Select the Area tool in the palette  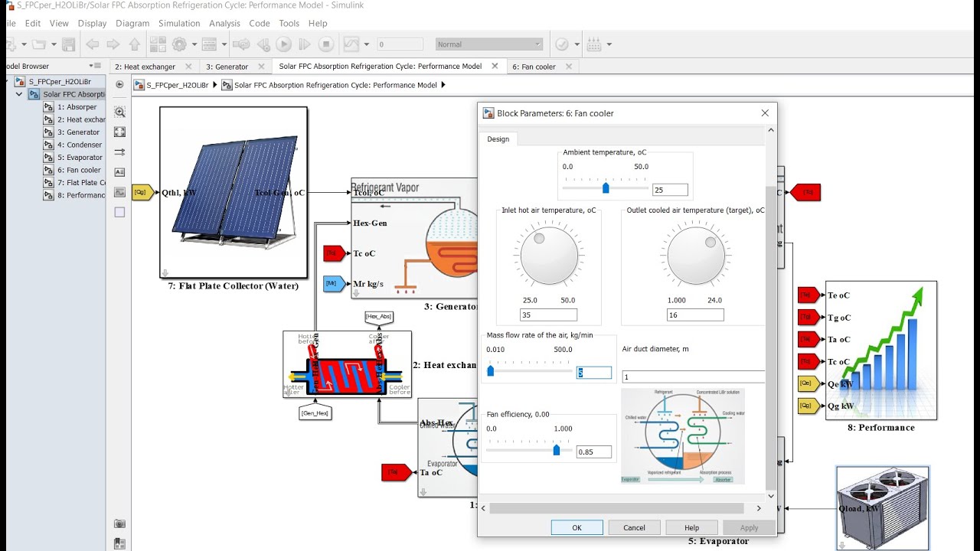click(119, 212)
